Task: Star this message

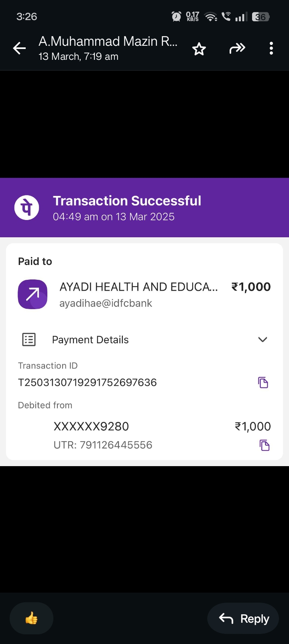Action: point(199,49)
